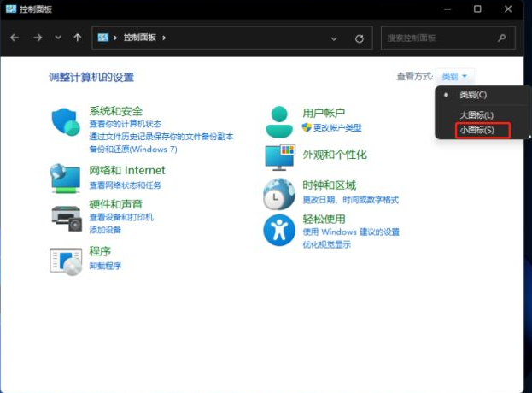The height and width of the screenshot is (393, 532).
Task: Select the 类别(C) view option
Action: [x=472, y=95]
